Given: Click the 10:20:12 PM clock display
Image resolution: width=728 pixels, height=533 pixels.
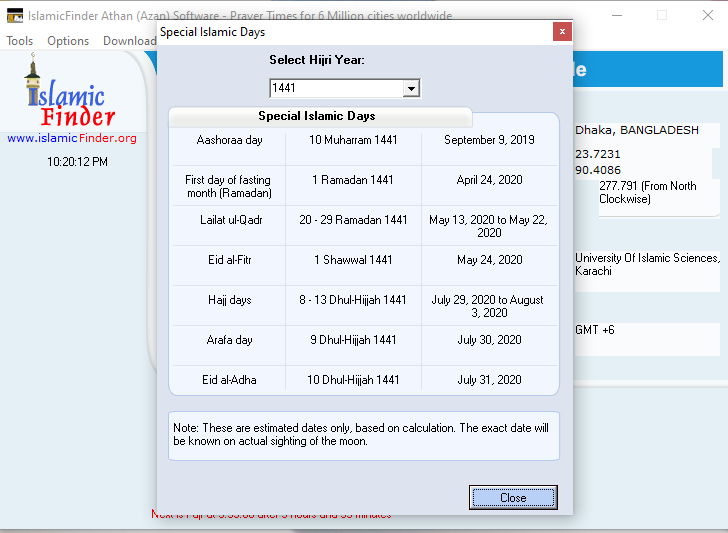Looking at the screenshot, I should [78, 162].
